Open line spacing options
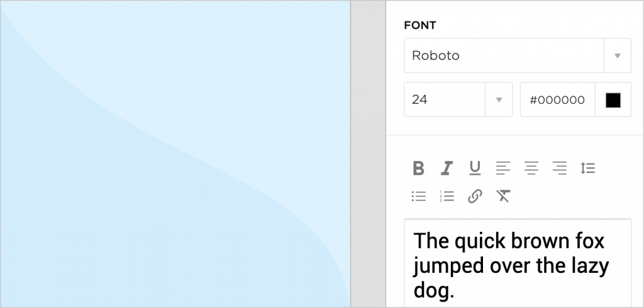The image size is (644, 308). click(588, 168)
